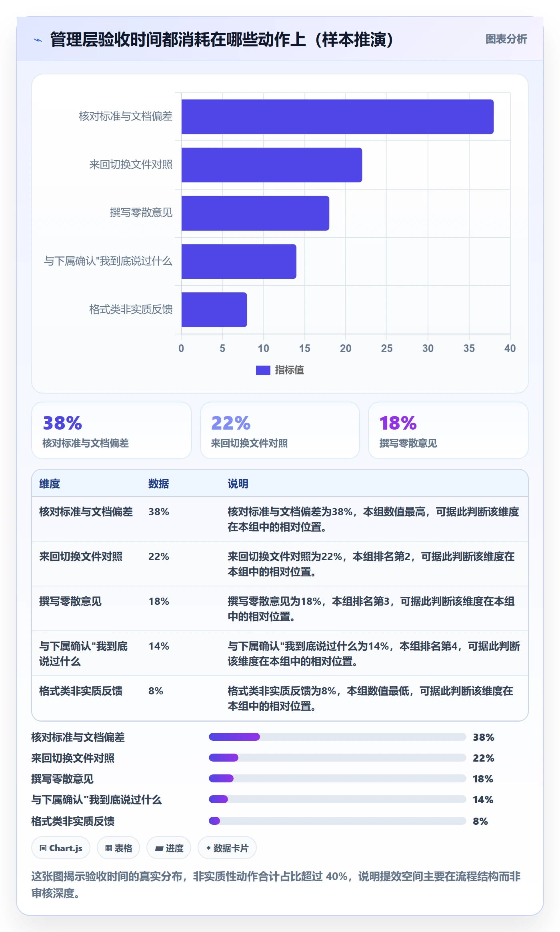Open the 18% 撰写零散意见 data card
Viewport: 560px width, 932px height.
(x=448, y=430)
